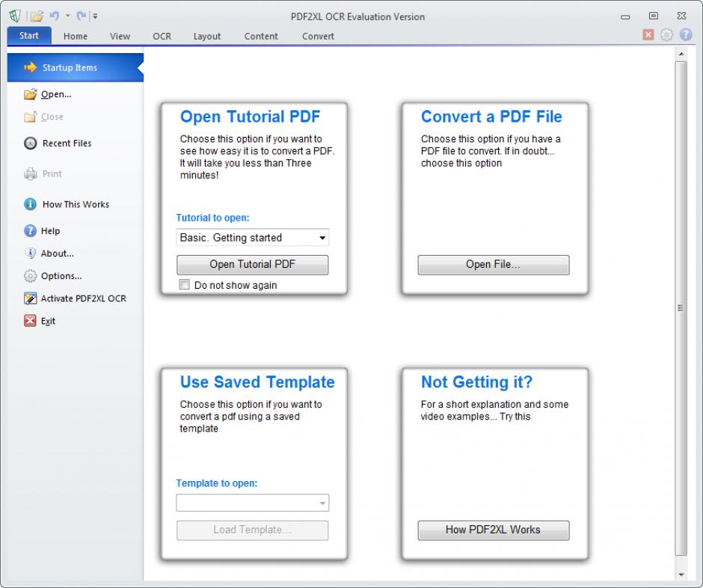Open About... from the sidebar
Image resolution: width=703 pixels, height=588 pixels.
point(58,254)
